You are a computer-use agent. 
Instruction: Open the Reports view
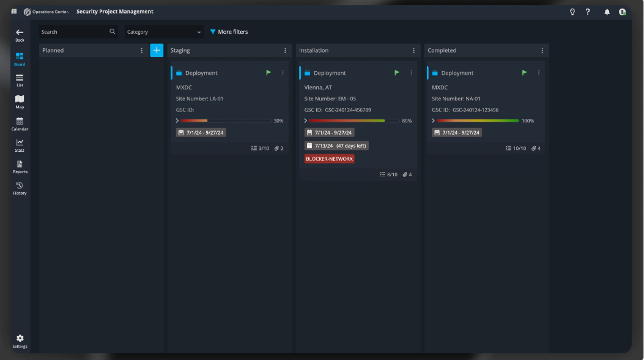tap(20, 167)
